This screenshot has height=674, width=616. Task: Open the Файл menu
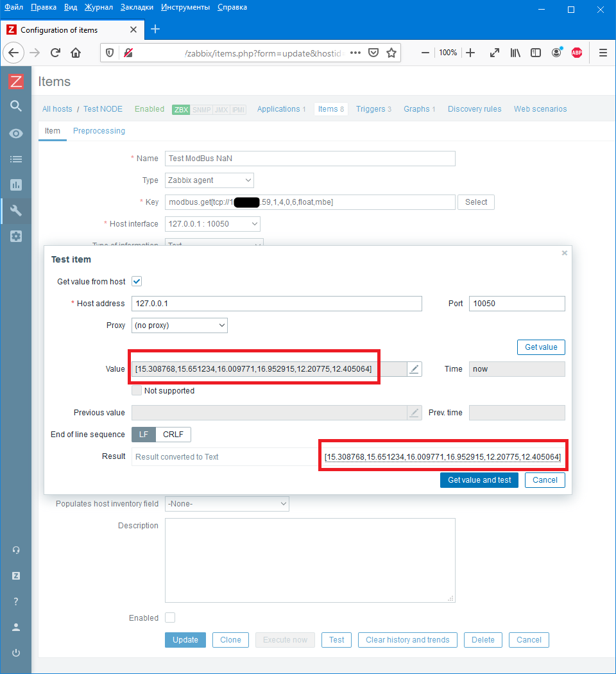click(13, 7)
